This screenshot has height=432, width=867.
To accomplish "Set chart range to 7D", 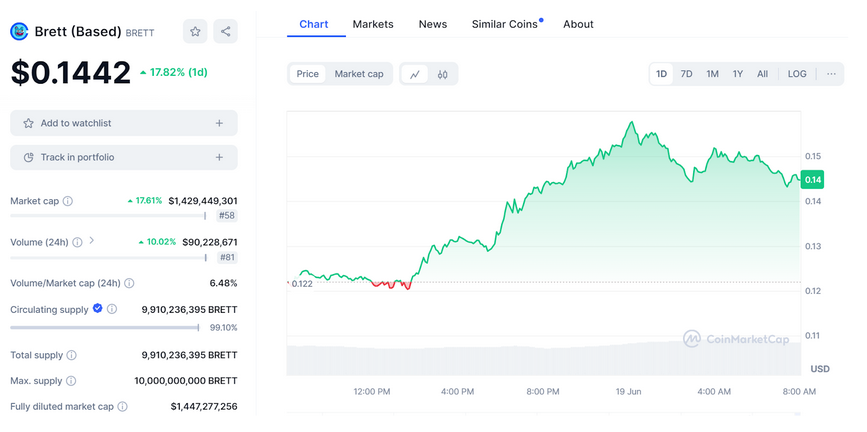I will pyautogui.click(x=686, y=74).
